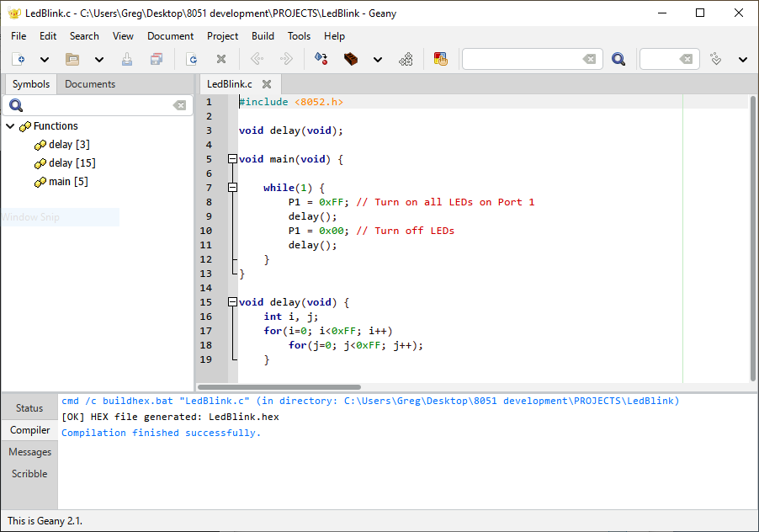
Task: Click the '#include <8052.h>' code line
Action: (x=291, y=102)
